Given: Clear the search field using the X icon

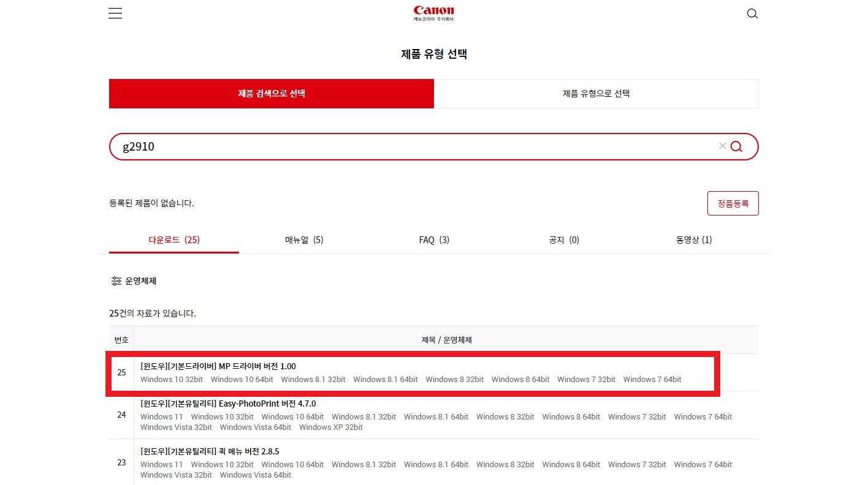Looking at the screenshot, I should click(722, 146).
